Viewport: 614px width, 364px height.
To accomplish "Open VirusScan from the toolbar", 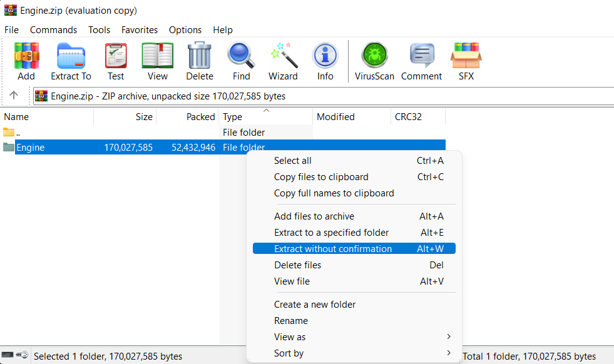I will (374, 61).
